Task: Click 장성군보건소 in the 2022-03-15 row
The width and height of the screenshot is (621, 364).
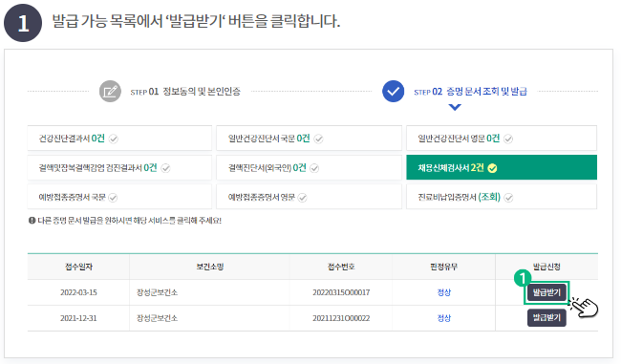Action: pyautogui.click(x=158, y=292)
